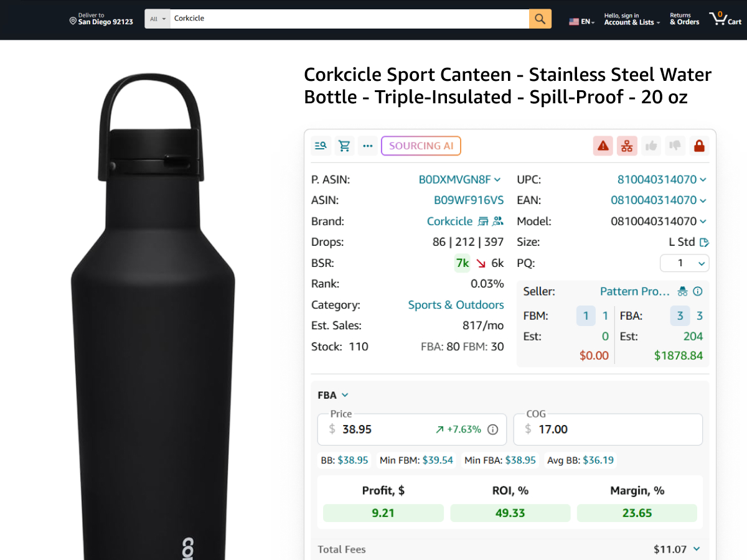Open the three-dots more options menu
This screenshot has width=747, height=560.
pos(368,146)
